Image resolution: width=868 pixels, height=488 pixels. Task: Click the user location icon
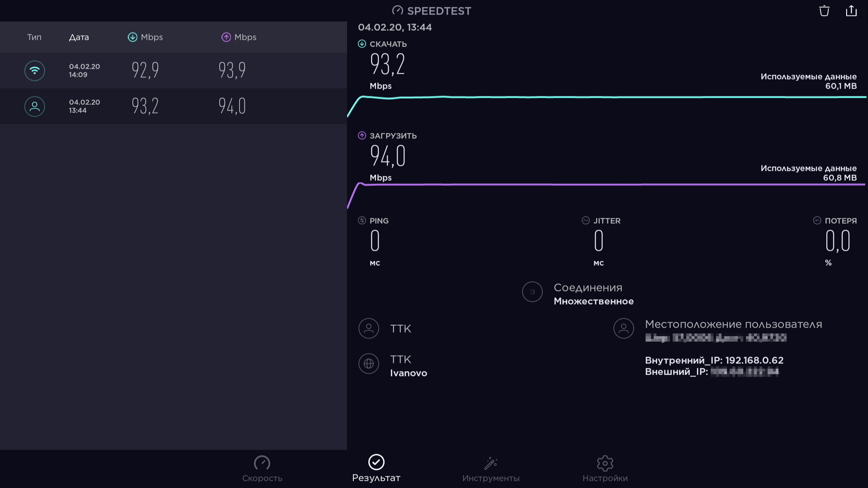coord(623,328)
